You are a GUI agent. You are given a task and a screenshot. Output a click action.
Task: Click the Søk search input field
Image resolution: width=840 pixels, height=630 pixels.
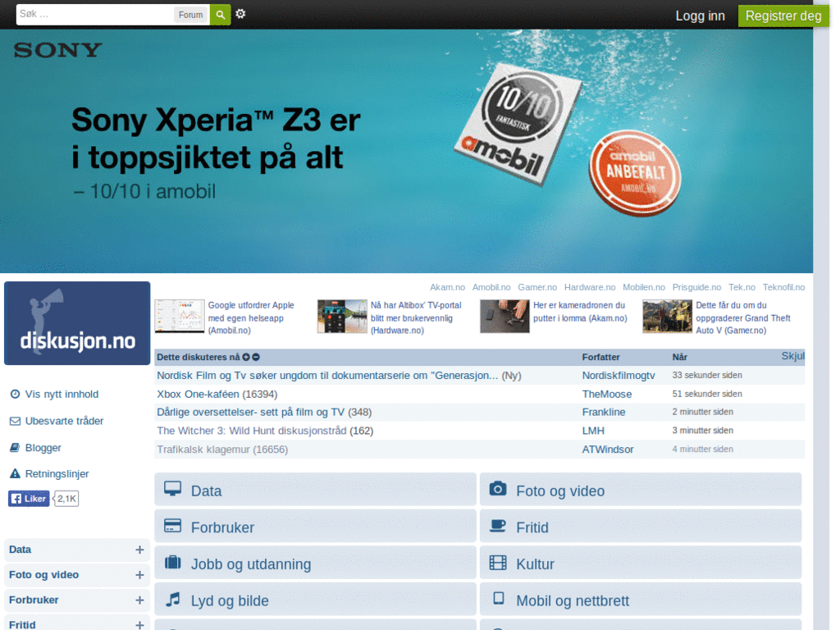pyautogui.click(x=94, y=15)
